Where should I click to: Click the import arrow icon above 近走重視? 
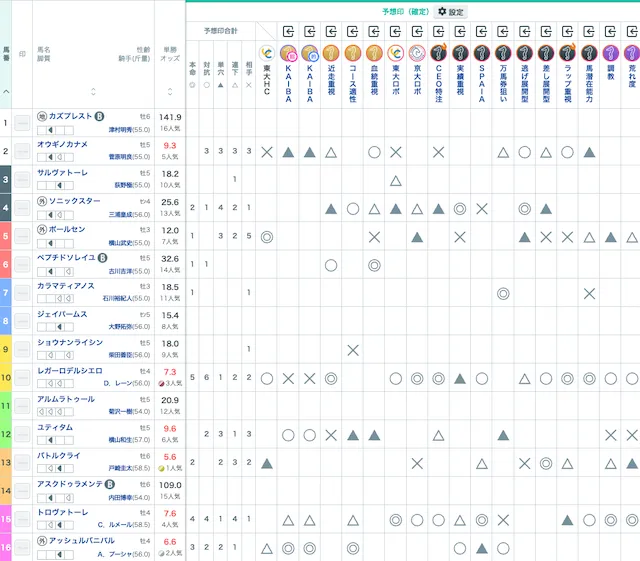point(331,31)
